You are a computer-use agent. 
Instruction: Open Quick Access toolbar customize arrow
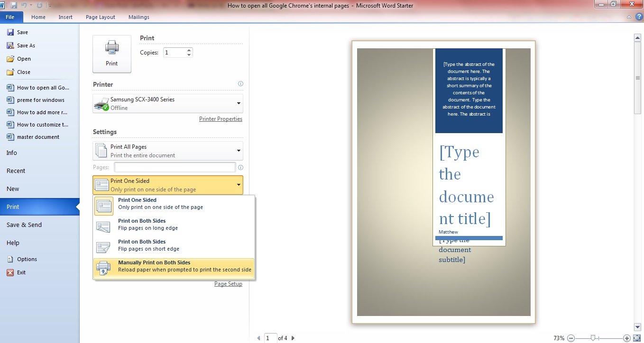pos(49,6)
